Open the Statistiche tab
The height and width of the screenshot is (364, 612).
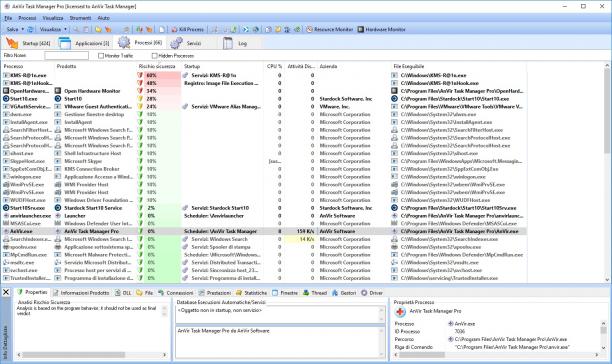click(x=252, y=293)
